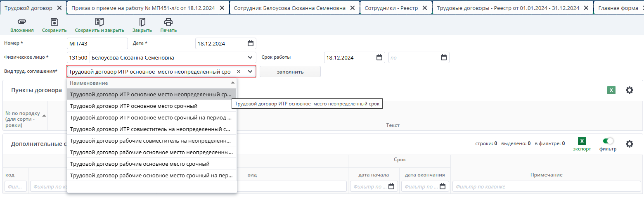The image size is (644, 198).
Task: Click the Номер input field
Action: pos(97,43)
